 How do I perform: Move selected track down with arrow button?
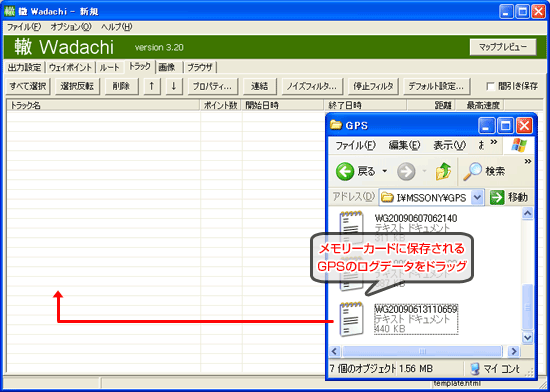[x=174, y=86]
